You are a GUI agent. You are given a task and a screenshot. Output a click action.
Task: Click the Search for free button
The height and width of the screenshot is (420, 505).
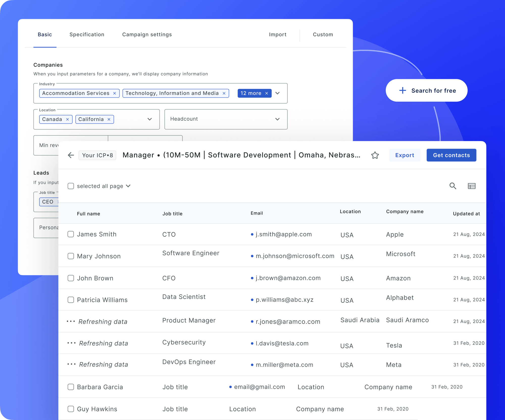click(x=426, y=90)
